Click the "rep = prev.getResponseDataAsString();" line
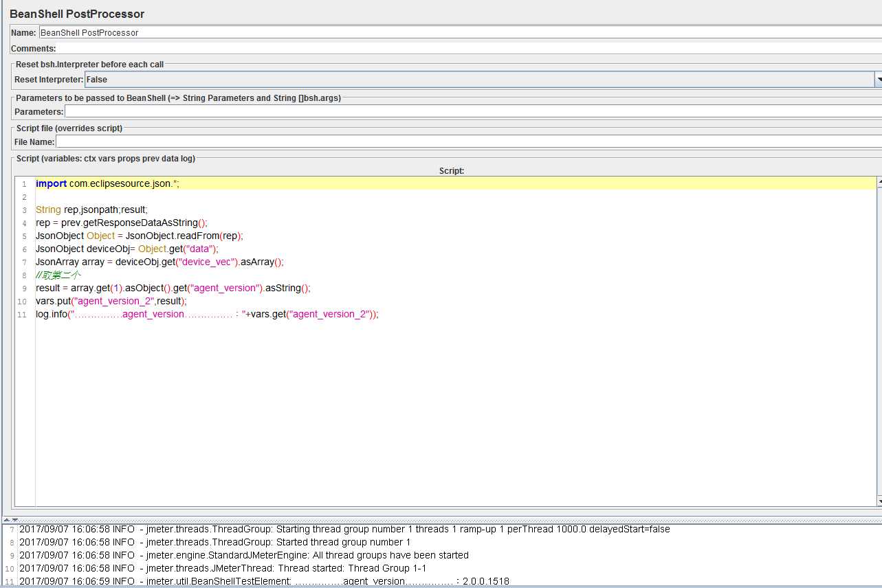Image resolution: width=882 pixels, height=588 pixels. click(121, 223)
